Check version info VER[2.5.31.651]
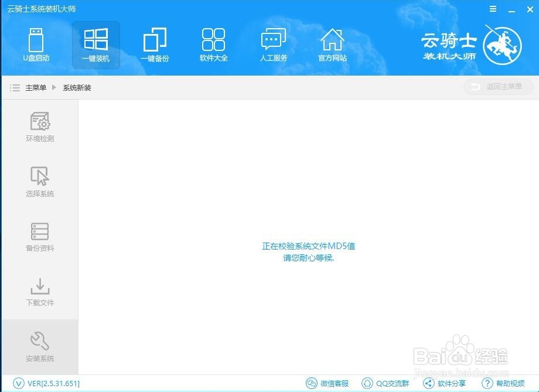Image resolution: width=539 pixels, height=392 pixels. pos(44,383)
